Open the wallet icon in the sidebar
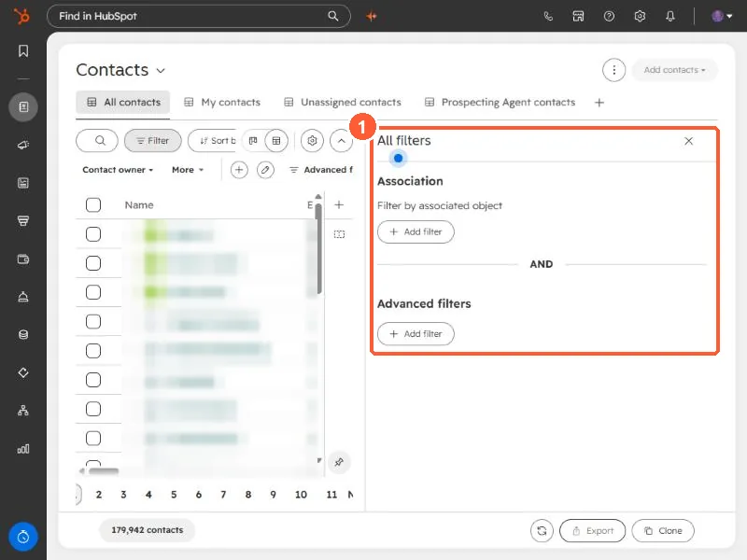Viewport: 747px width, 560px height. 23,259
